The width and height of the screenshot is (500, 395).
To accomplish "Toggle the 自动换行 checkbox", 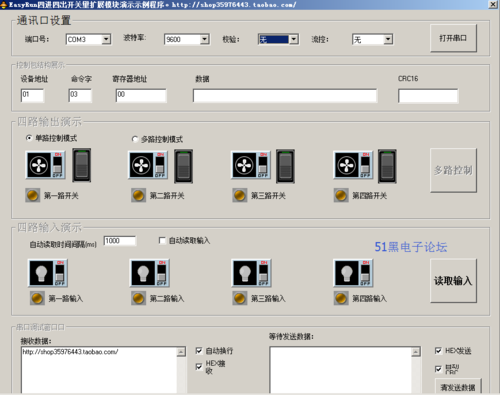I will [199, 351].
